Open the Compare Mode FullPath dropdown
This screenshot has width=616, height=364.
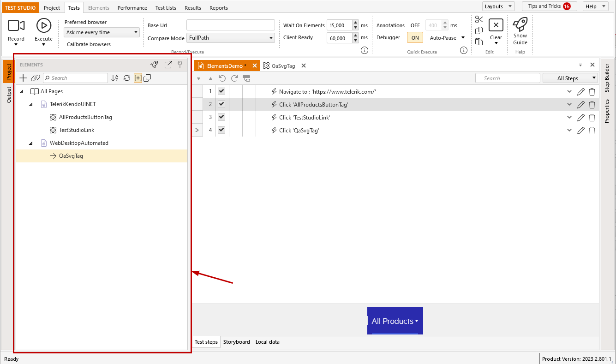pyautogui.click(x=231, y=38)
